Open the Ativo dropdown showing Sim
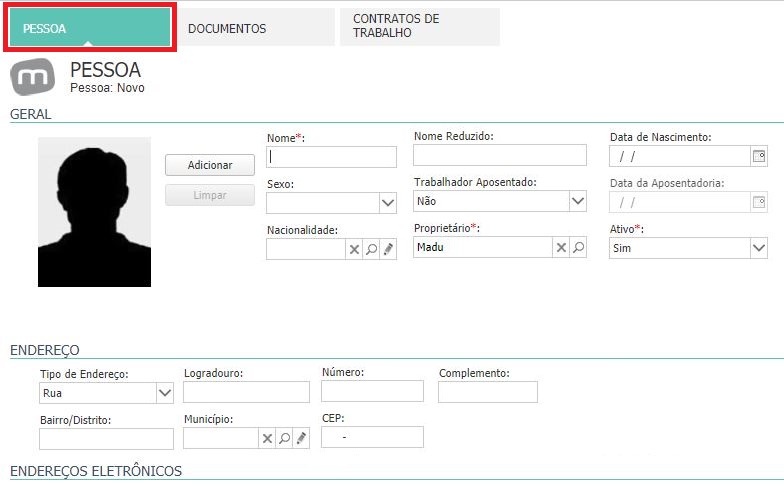The height and width of the screenshot is (486, 784). [759, 248]
